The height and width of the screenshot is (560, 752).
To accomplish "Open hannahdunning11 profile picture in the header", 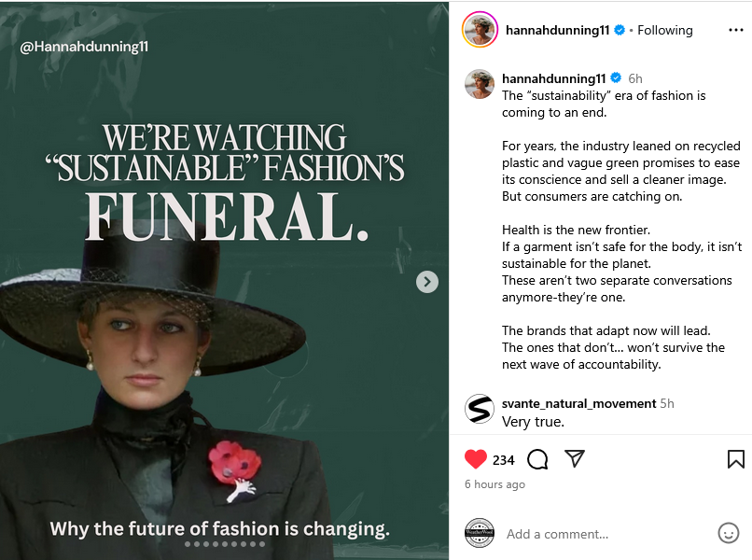I will 480,30.
